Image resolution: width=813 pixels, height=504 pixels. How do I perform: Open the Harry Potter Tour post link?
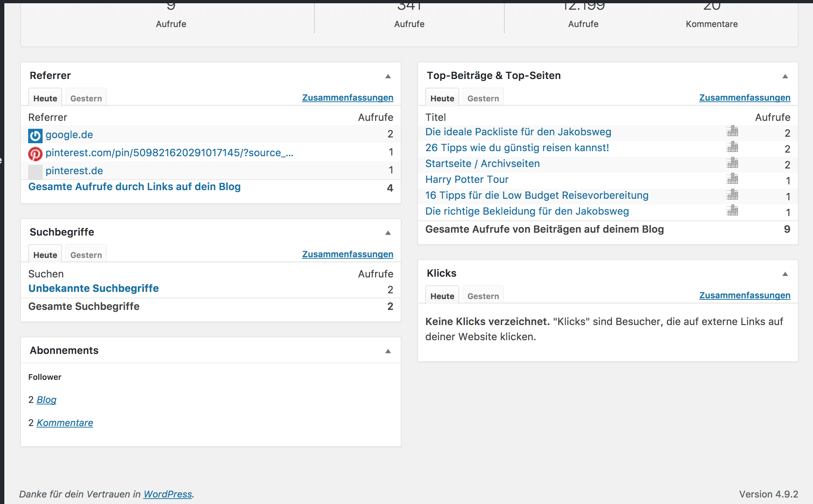(467, 179)
